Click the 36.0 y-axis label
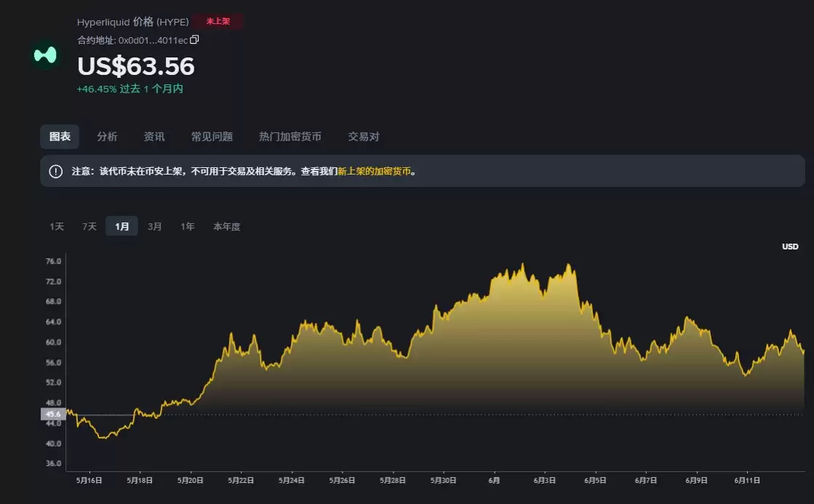 tap(54, 463)
